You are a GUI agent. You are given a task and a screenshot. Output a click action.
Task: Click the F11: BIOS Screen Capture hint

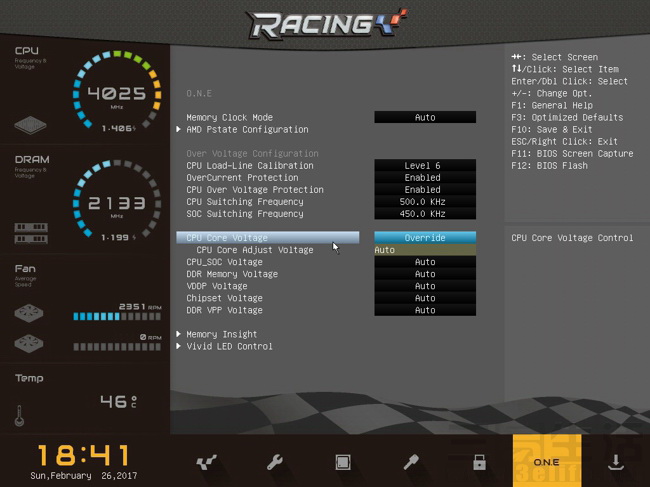pos(572,153)
